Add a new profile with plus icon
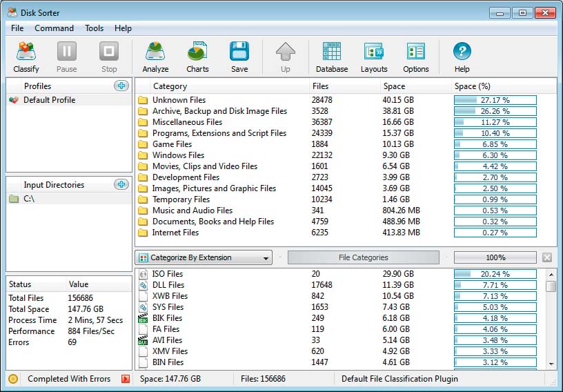The image size is (563, 392). point(121,86)
